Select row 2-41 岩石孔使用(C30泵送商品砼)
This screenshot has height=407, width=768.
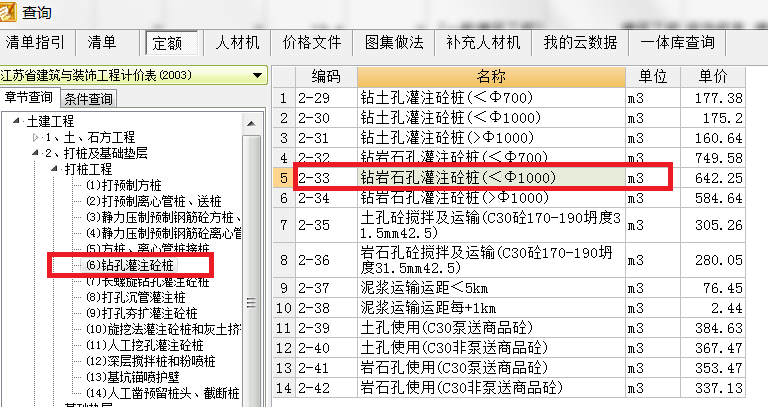[x=509, y=368]
